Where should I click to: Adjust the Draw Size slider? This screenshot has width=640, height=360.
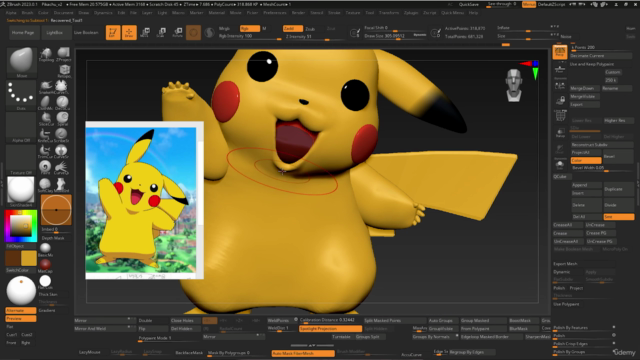pyautogui.click(x=395, y=36)
